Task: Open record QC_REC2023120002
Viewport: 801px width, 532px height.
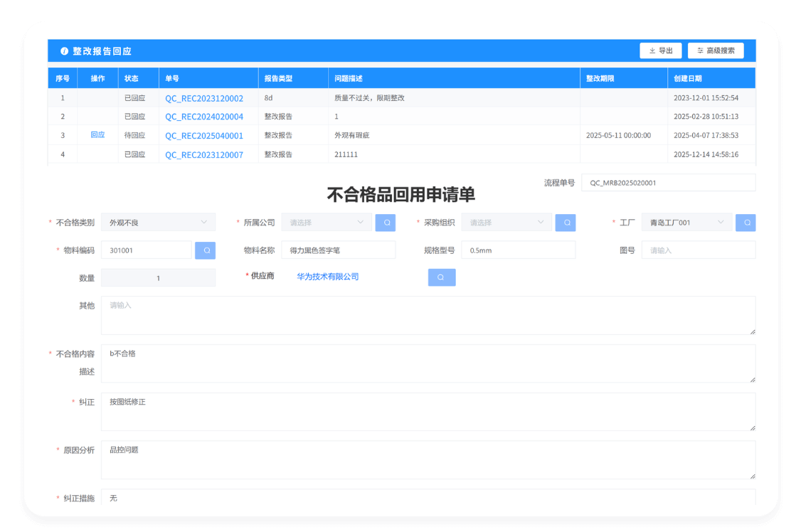Action: [x=203, y=97]
